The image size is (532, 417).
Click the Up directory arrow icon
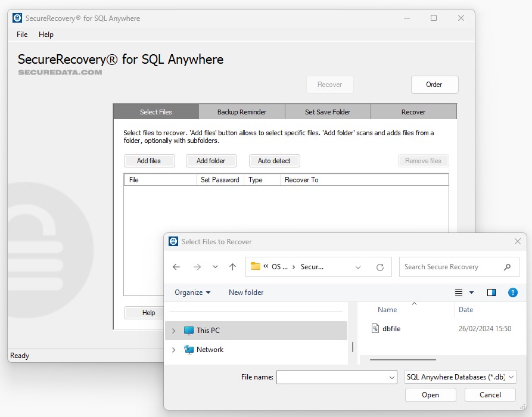pyautogui.click(x=232, y=267)
